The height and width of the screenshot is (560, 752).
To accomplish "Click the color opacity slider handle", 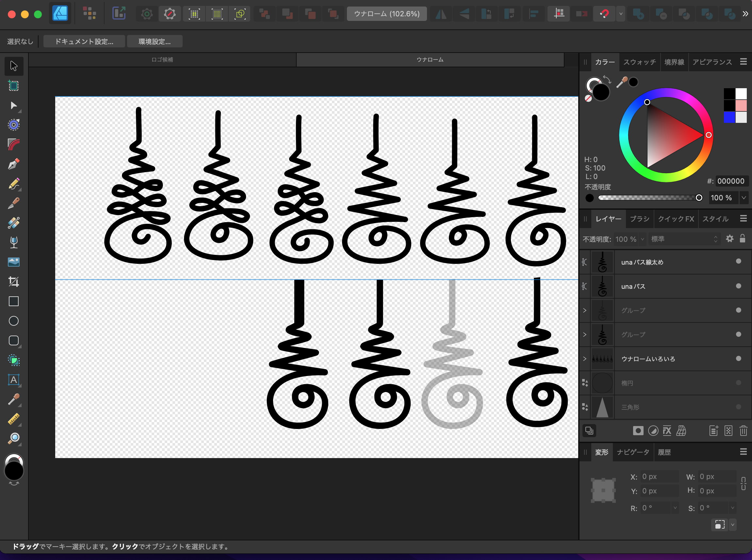I will tap(699, 198).
